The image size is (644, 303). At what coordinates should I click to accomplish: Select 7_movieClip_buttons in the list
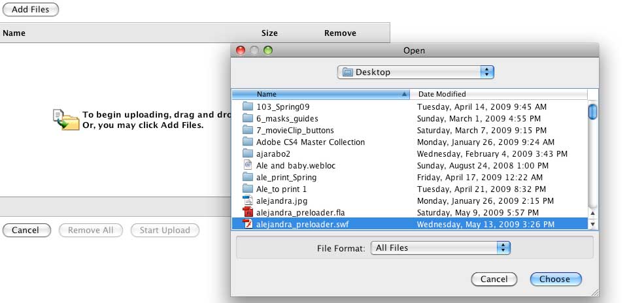[295, 131]
